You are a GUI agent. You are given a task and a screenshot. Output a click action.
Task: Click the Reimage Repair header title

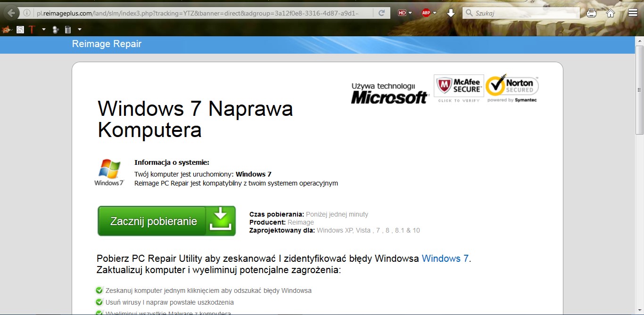coord(107,44)
